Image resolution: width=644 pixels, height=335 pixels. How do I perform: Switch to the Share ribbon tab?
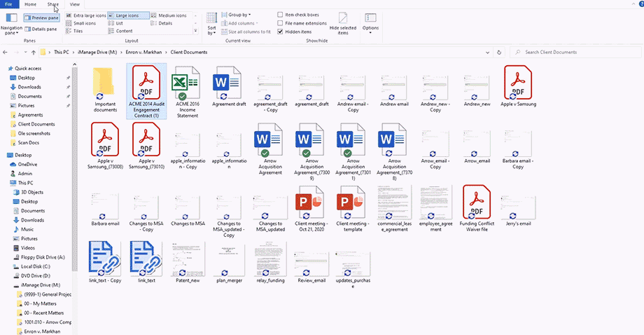pos(53,4)
